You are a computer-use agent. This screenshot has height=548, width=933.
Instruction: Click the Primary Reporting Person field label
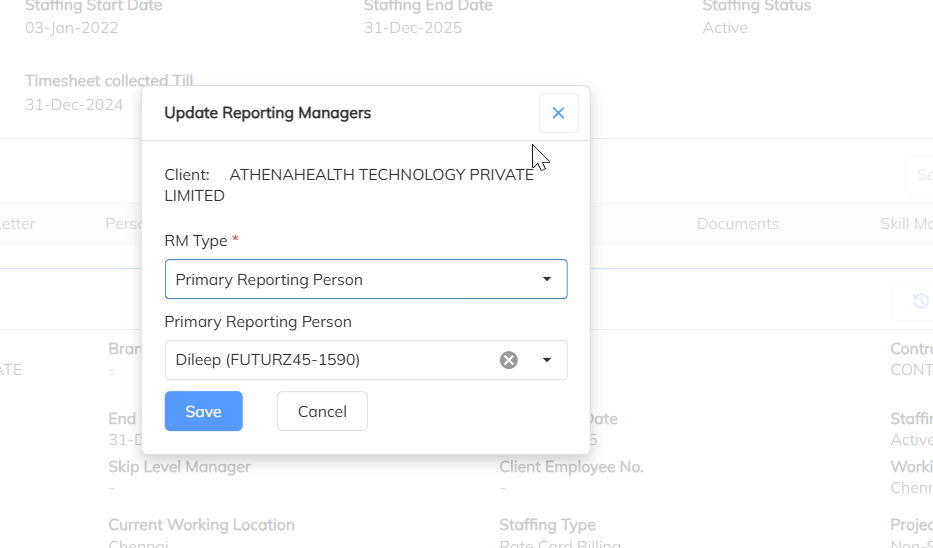pos(258,321)
